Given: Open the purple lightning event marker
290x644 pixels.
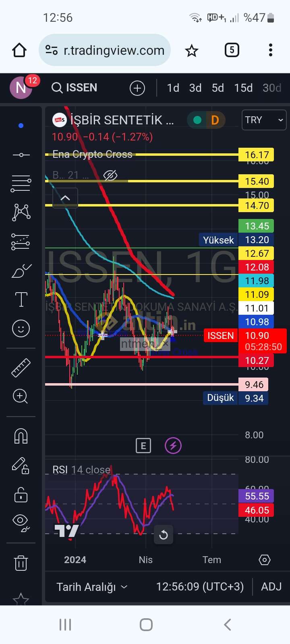Looking at the screenshot, I should pyautogui.click(x=173, y=446).
